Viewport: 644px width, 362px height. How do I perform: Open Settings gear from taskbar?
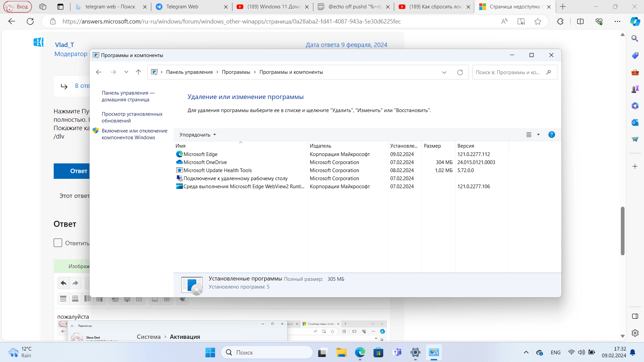point(415,352)
